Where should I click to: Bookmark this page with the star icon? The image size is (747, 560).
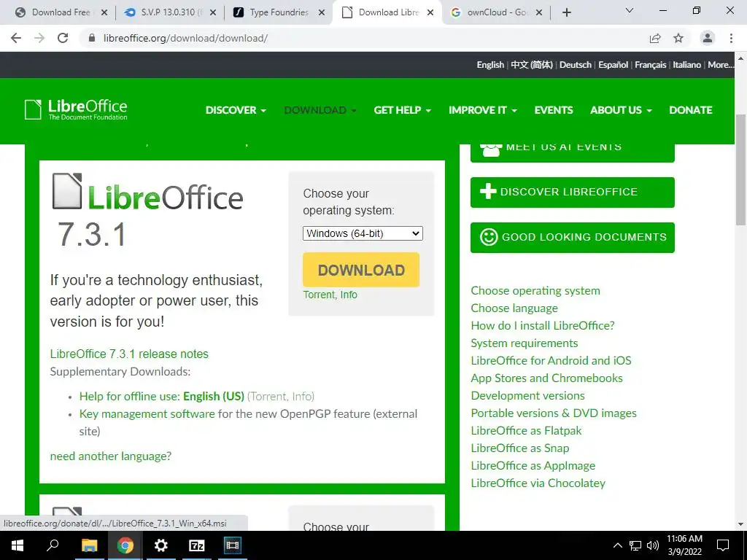(x=678, y=38)
